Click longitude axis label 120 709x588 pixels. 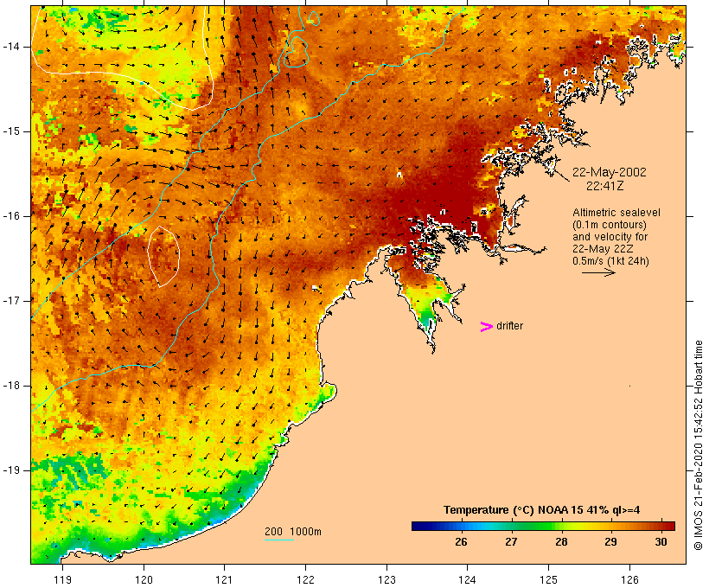[144, 579]
